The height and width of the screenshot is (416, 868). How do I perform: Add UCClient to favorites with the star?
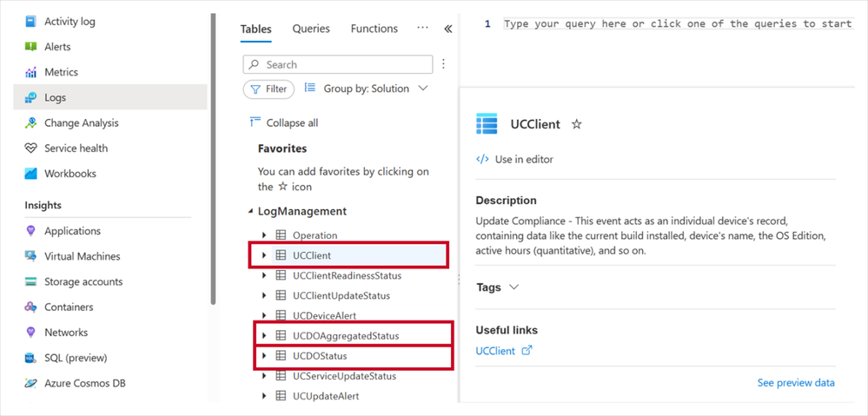point(576,124)
